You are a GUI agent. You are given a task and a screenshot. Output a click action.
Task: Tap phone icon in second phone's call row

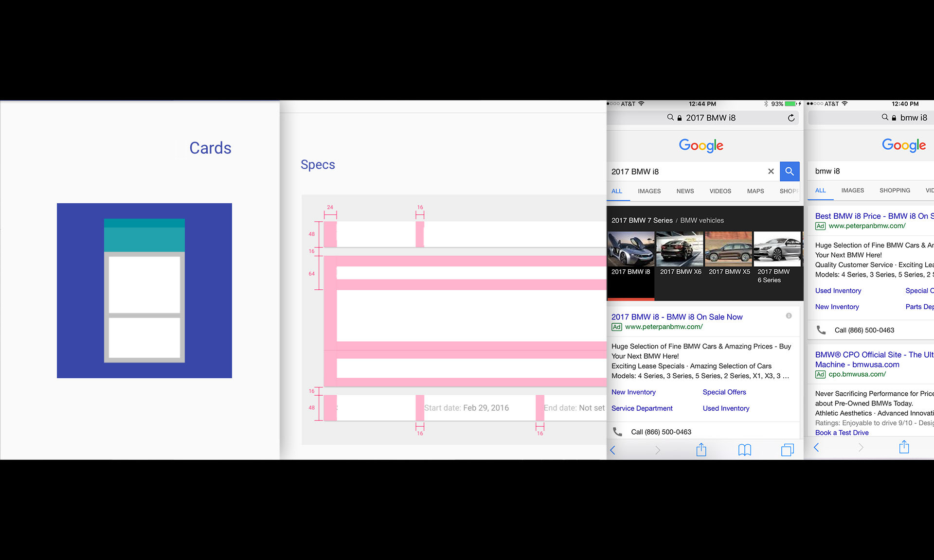[x=821, y=330]
